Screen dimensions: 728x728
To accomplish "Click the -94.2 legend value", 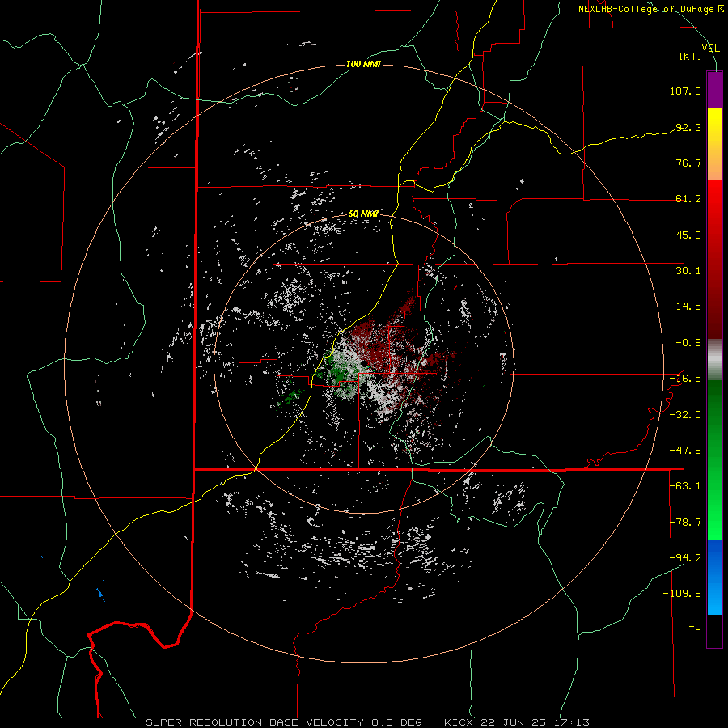I will click(x=685, y=558).
